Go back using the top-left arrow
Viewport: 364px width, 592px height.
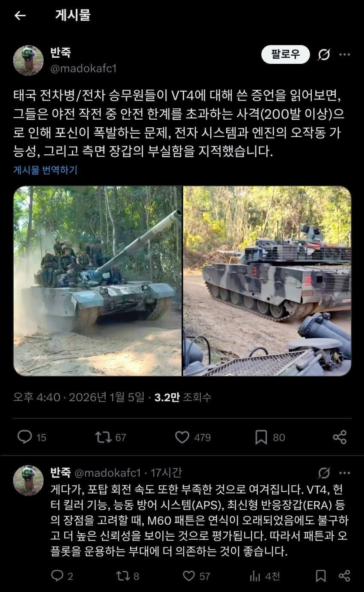20,16
